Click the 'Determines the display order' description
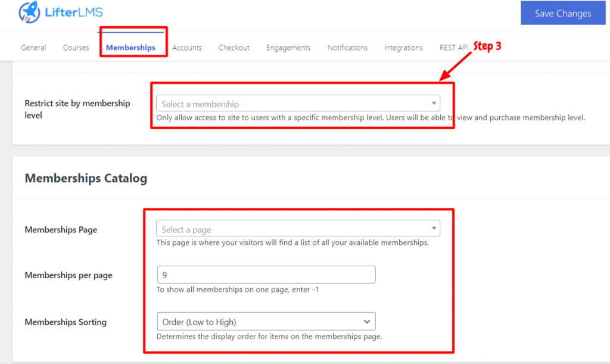The image size is (610, 364). 269,337
